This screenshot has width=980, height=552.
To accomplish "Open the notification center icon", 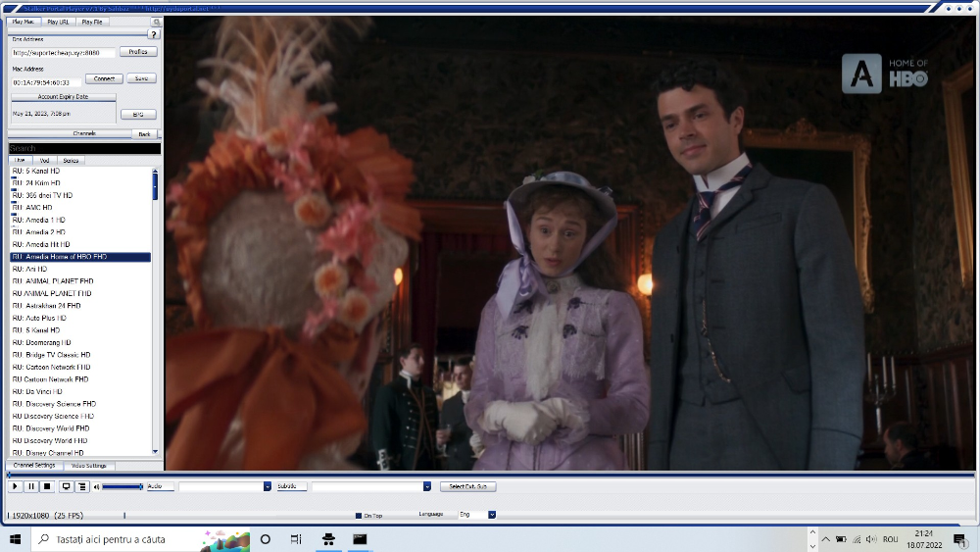I will (959, 539).
